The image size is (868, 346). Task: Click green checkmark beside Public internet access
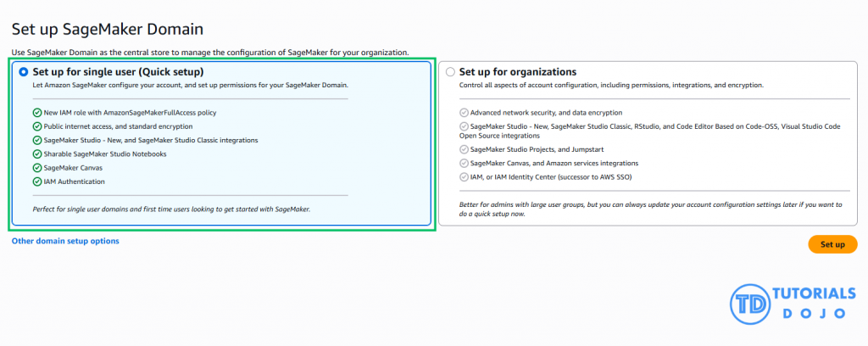tap(36, 126)
